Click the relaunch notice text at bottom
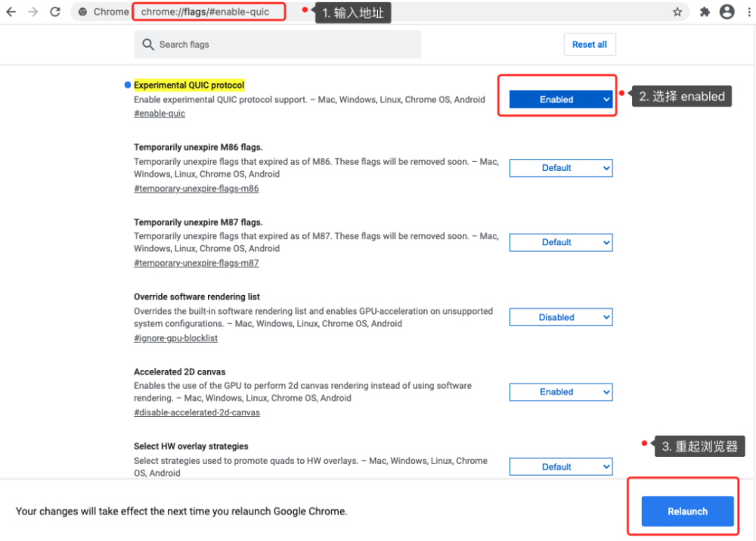This screenshot has height=541, width=756. (x=181, y=511)
